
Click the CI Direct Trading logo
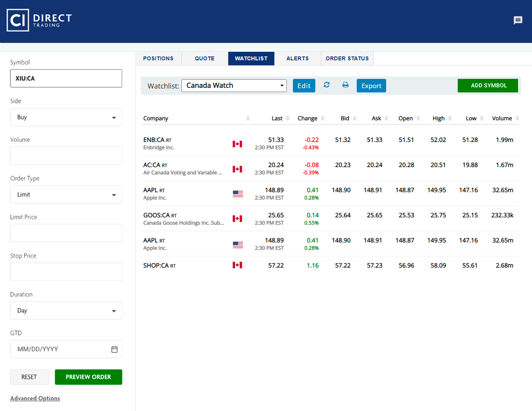[39, 20]
